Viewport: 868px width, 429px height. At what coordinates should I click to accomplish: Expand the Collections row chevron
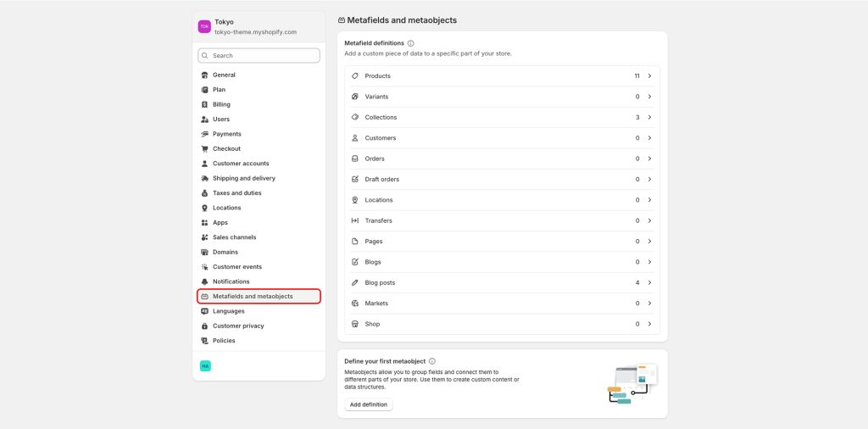(649, 117)
